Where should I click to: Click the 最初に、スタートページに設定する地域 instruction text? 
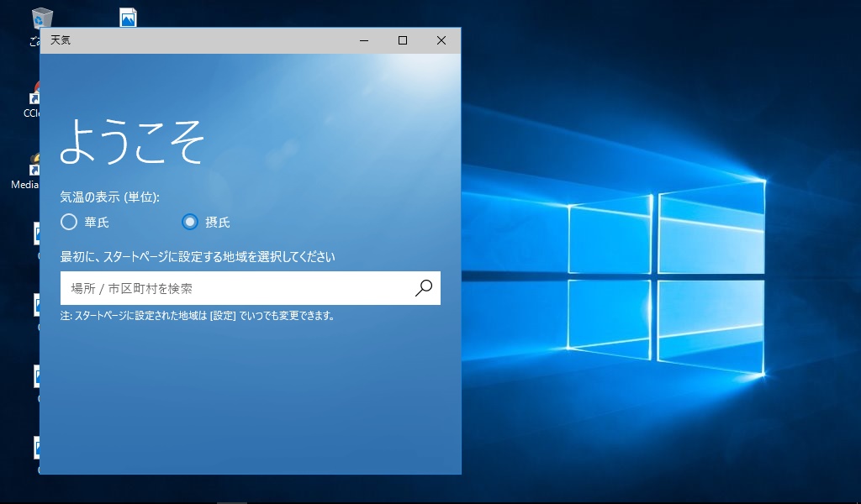coord(198,257)
